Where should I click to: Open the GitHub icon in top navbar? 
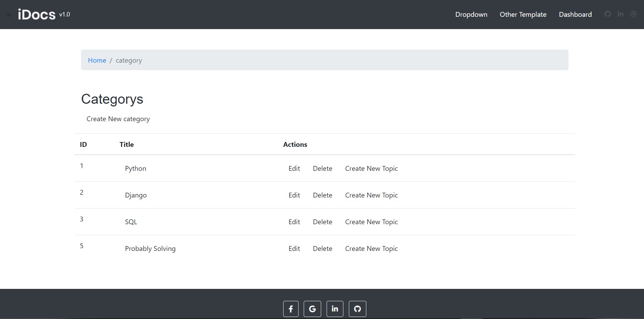click(x=607, y=14)
